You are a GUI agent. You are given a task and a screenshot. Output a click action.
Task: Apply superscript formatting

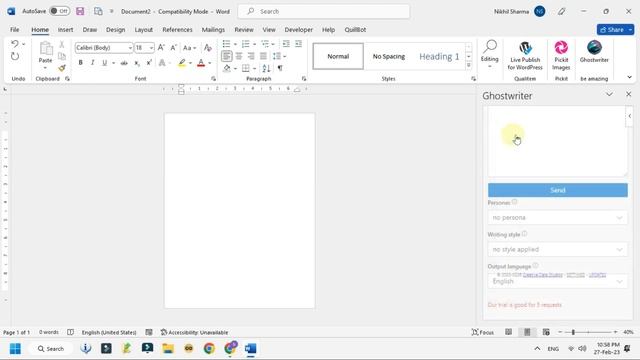click(x=149, y=63)
